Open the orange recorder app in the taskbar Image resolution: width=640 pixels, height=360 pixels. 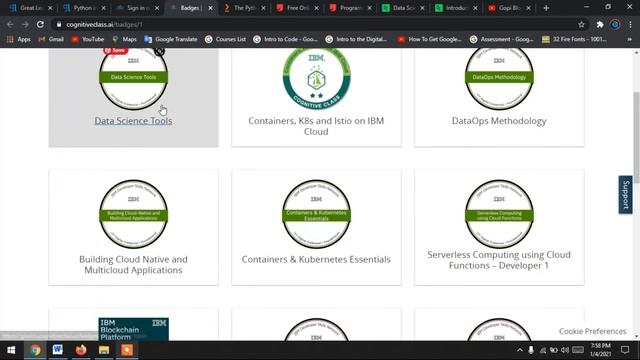click(x=127, y=350)
